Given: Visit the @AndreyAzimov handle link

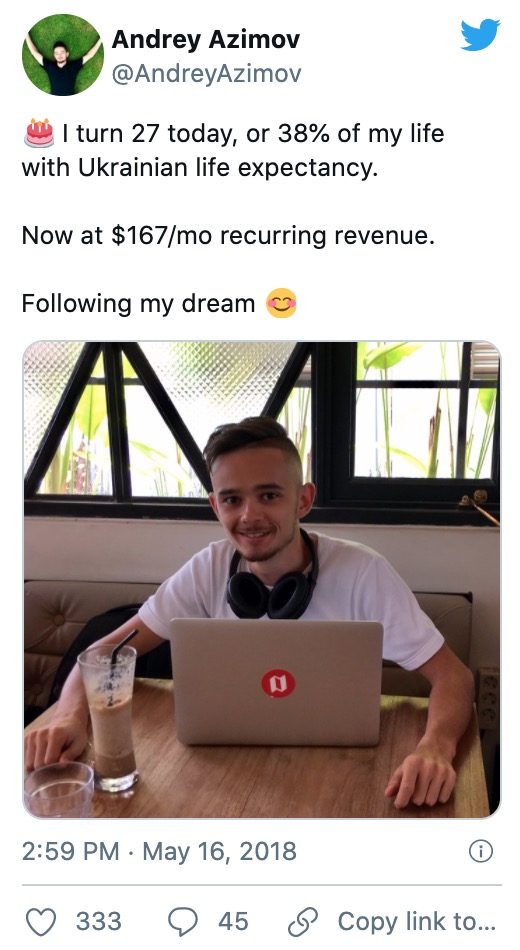Looking at the screenshot, I should 206,74.
